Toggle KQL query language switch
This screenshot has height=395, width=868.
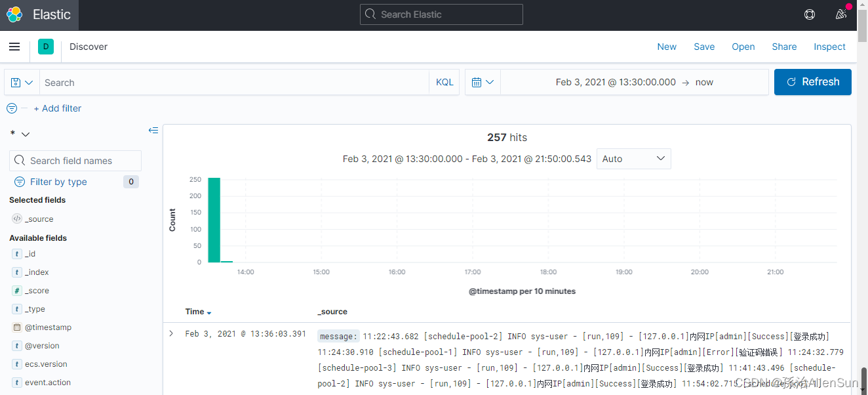coord(445,83)
